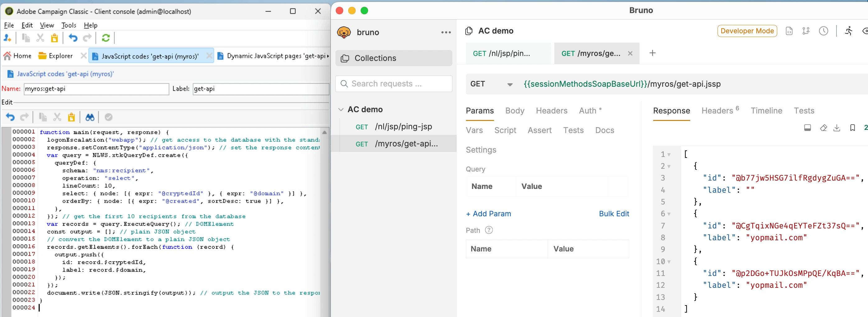This screenshot has width=868, height=317.
Task: Open the Vars tab
Action: tap(474, 130)
